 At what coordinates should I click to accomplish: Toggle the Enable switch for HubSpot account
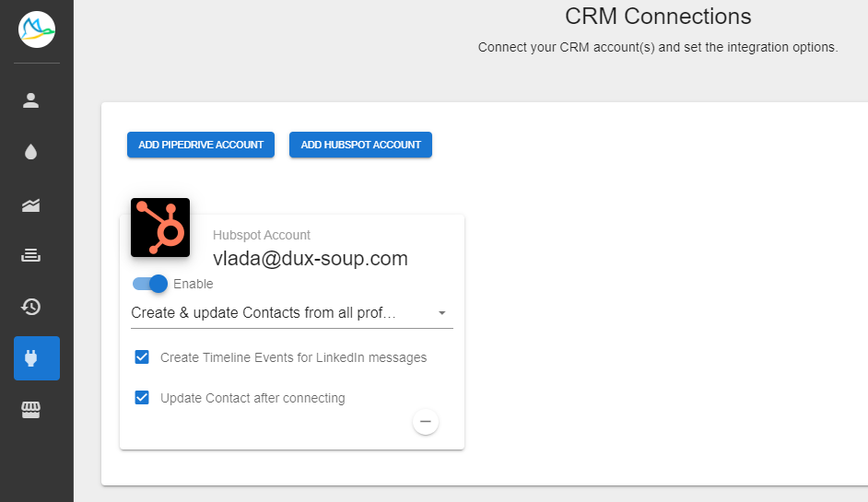coord(150,284)
